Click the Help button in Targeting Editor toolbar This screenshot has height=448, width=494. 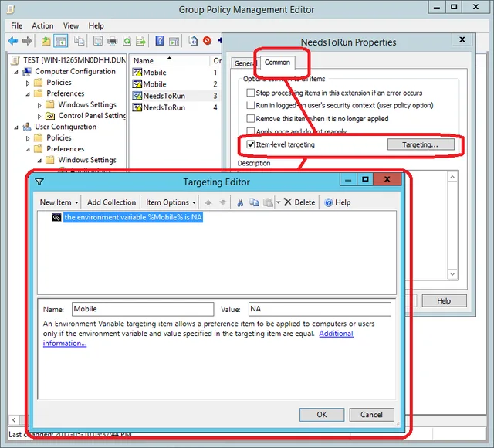click(337, 202)
